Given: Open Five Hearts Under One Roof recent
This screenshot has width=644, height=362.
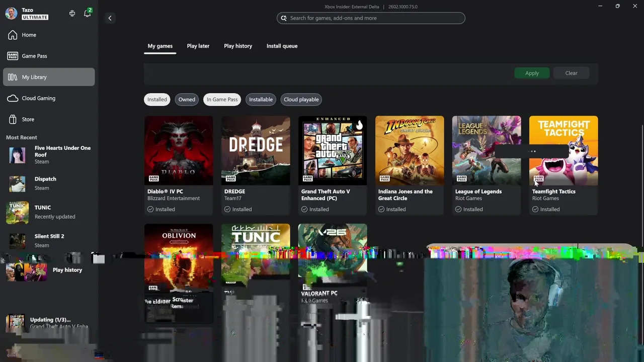Looking at the screenshot, I should pyautogui.click(x=49, y=155).
